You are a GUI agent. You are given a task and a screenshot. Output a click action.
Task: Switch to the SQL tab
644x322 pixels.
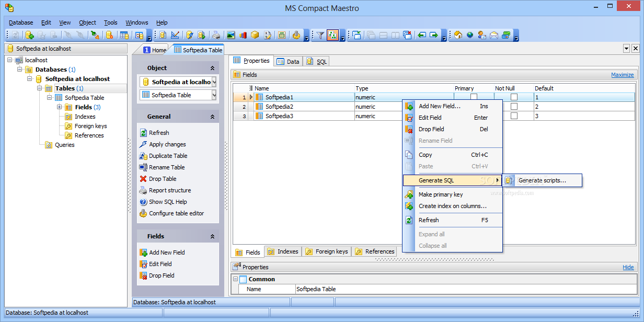316,62
